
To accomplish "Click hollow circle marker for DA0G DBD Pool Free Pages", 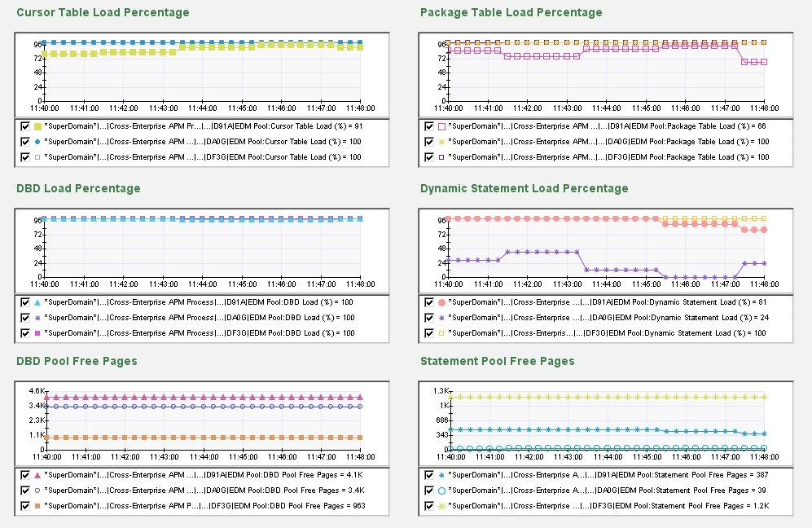I will [37, 491].
